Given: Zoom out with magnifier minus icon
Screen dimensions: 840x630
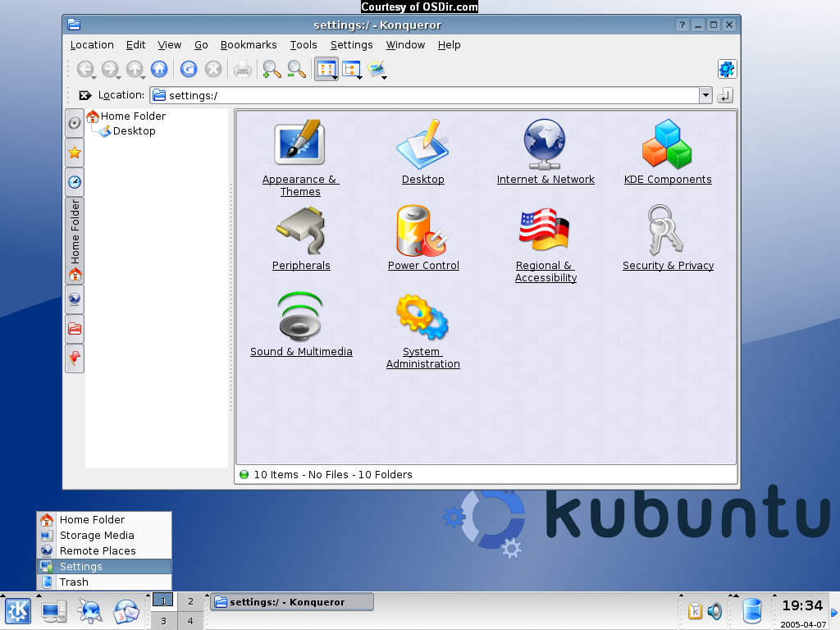Looking at the screenshot, I should pyautogui.click(x=296, y=69).
